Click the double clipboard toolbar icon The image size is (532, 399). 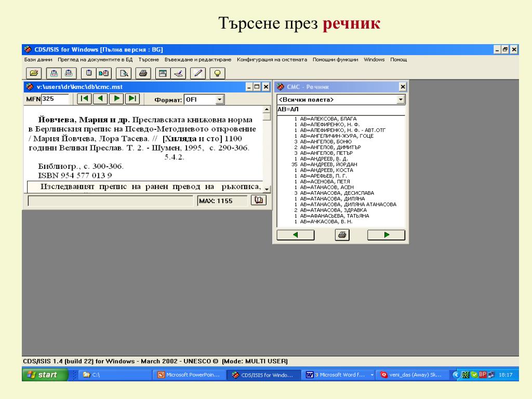click(x=104, y=73)
